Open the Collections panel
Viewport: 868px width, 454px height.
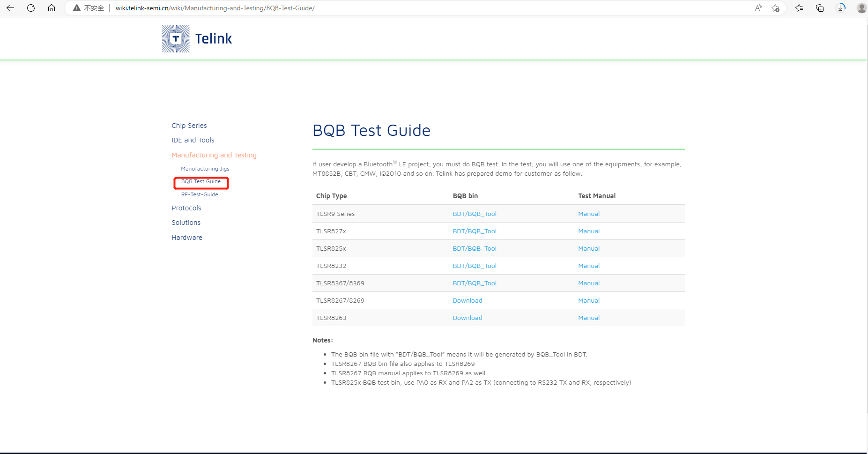(819, 8)
